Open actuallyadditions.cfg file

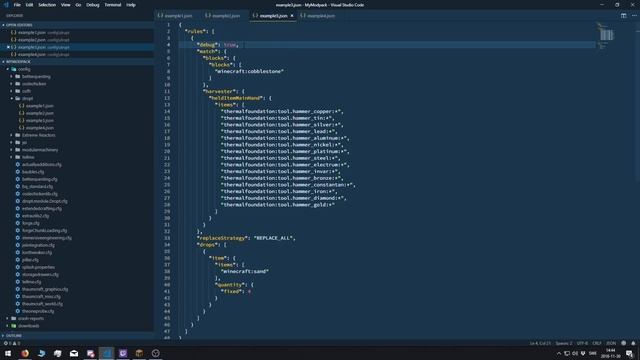pos(42,164)
